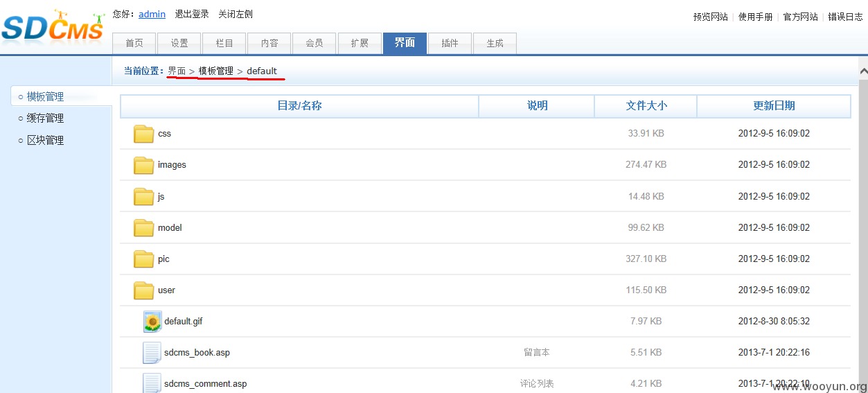Click the 模板管理 breadcrumb link
868x393 pixels.
coord(216,71)
